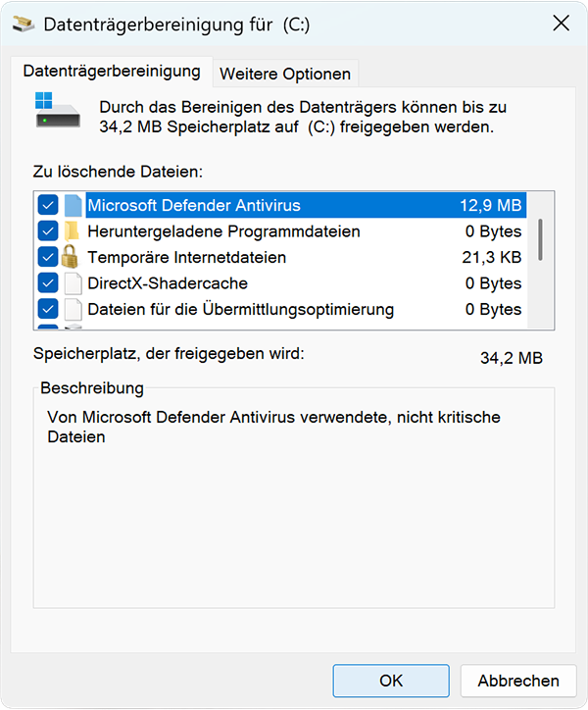Select the DirectX-Shadercache list row
The width and height of the screenshot is (588, 710).
(167, 283)
